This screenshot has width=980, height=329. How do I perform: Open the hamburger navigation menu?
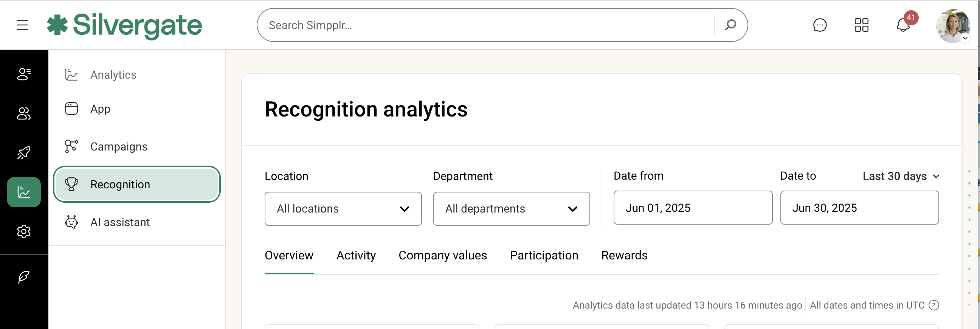pyautogui.click(x=22, y=25)
